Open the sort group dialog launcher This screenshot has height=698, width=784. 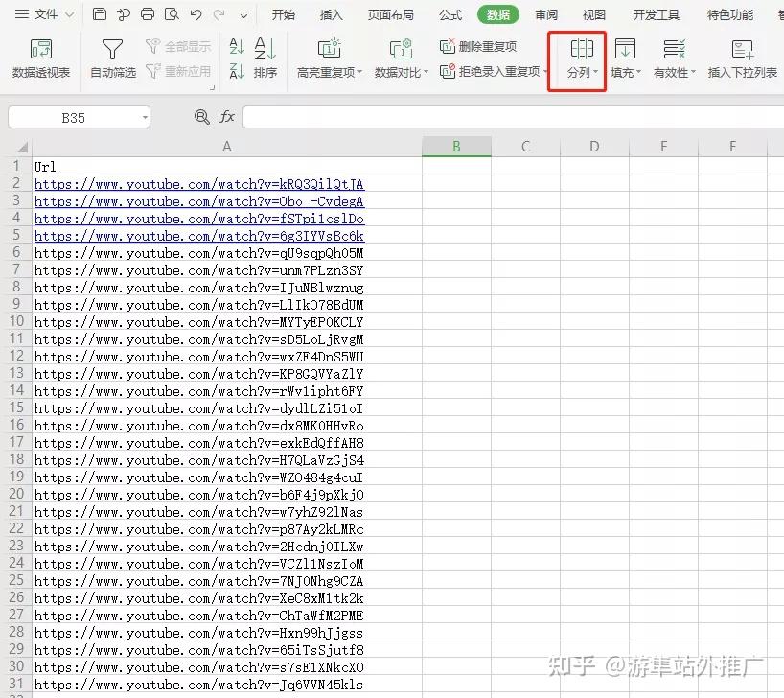212,88
